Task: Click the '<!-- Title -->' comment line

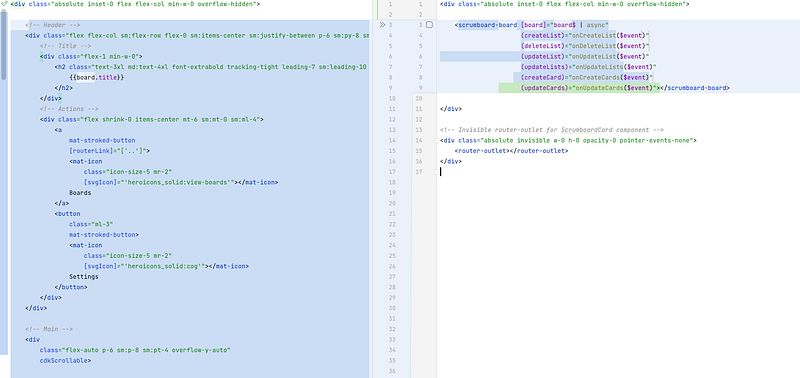Action: [65, 46]
